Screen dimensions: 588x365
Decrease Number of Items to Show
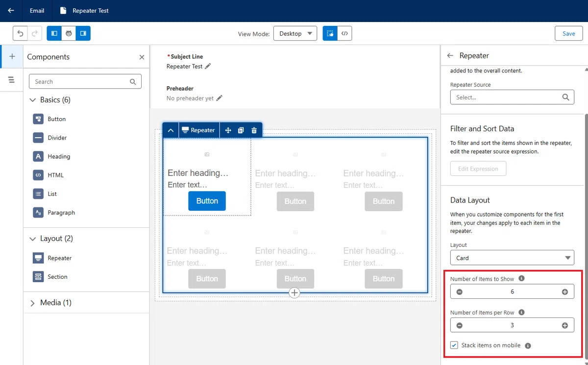(x=459, y=292)
